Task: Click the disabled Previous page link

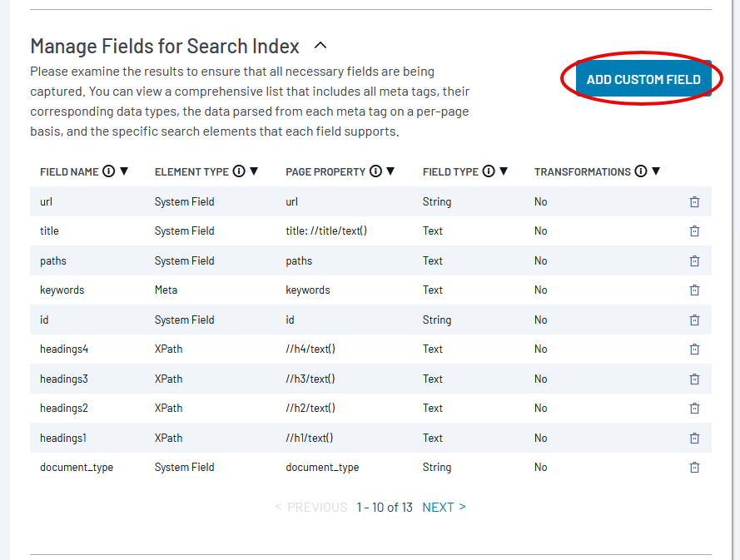Action: pyautogui.click(x=311, y=507)
